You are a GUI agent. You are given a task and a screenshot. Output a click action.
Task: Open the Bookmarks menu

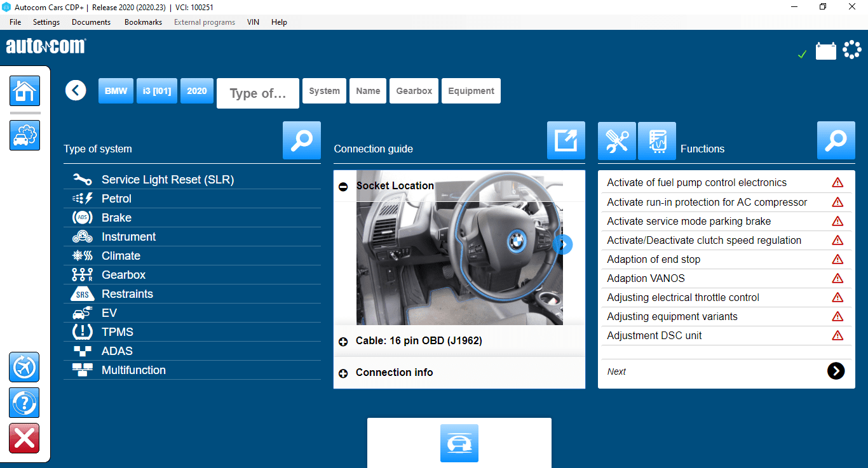[143, 22]
